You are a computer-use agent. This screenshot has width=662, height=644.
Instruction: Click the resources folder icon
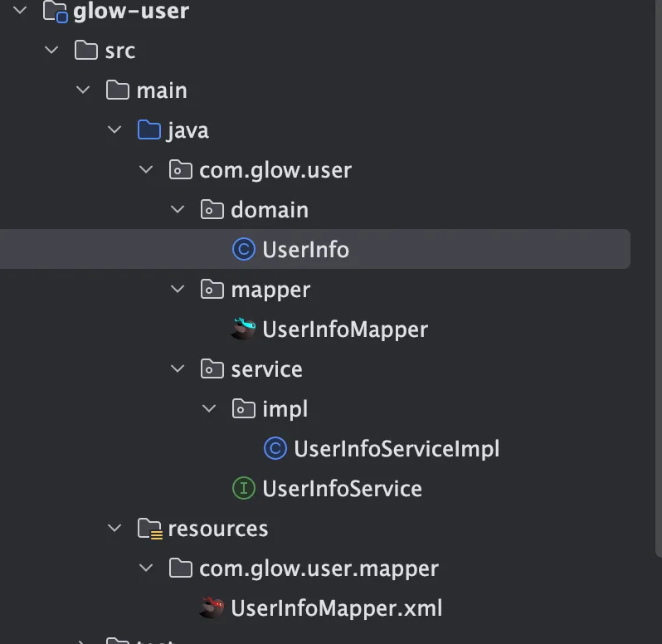click(149, 529)
